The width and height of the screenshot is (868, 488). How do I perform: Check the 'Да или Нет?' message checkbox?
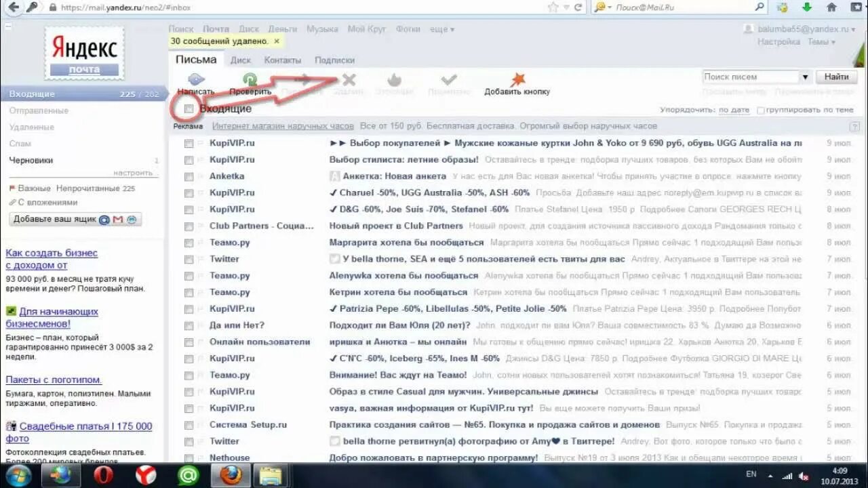click(x=189, y=325)
